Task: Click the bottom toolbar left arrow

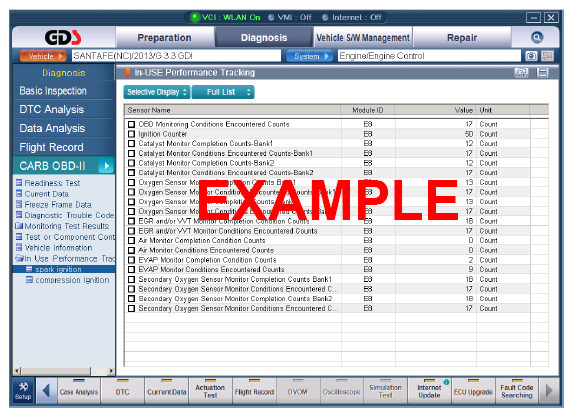Action: 46,391
